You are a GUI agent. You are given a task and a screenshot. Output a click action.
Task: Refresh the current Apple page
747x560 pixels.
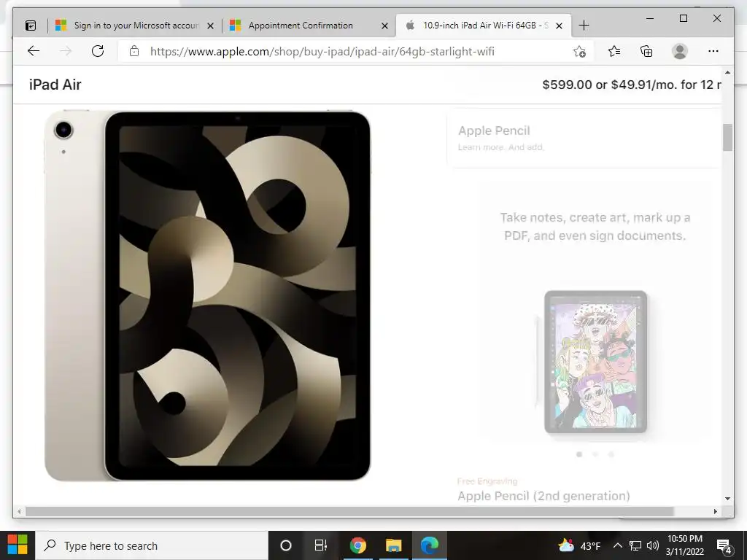pyautogui.click(x=98, y=51)
